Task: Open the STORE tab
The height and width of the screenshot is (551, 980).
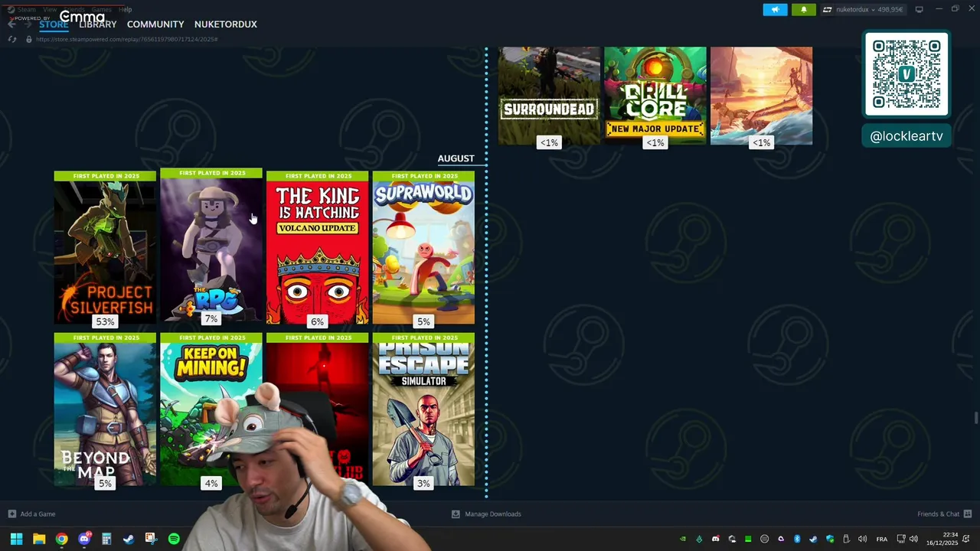Action: (x=54, y=24)
